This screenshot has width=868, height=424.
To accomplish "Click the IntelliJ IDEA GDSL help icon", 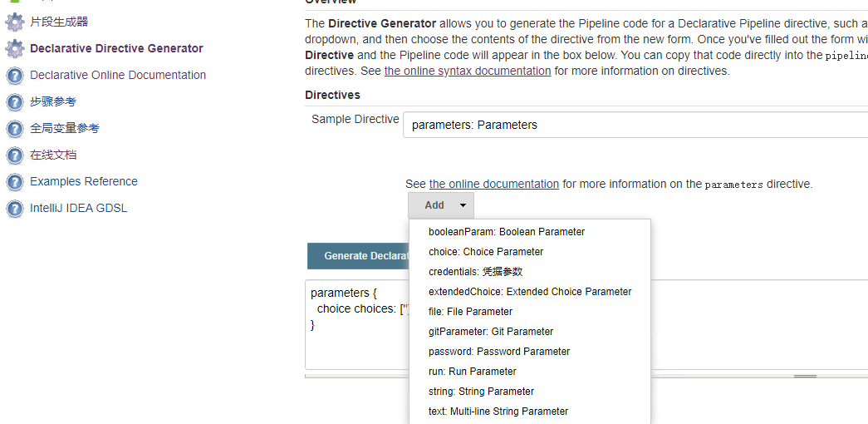I will point(14,209).
